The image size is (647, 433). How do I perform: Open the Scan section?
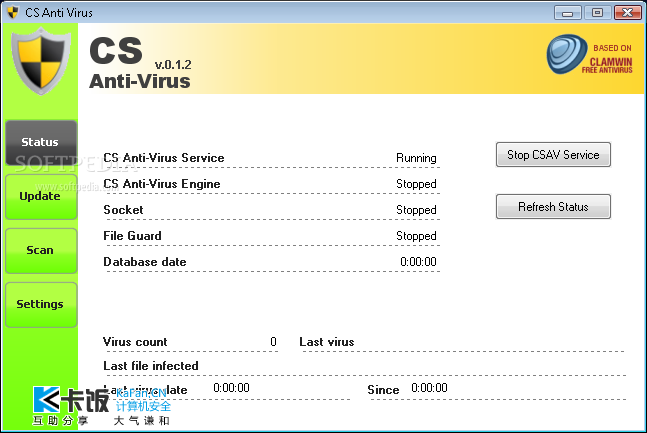click(x=41, y=251)
